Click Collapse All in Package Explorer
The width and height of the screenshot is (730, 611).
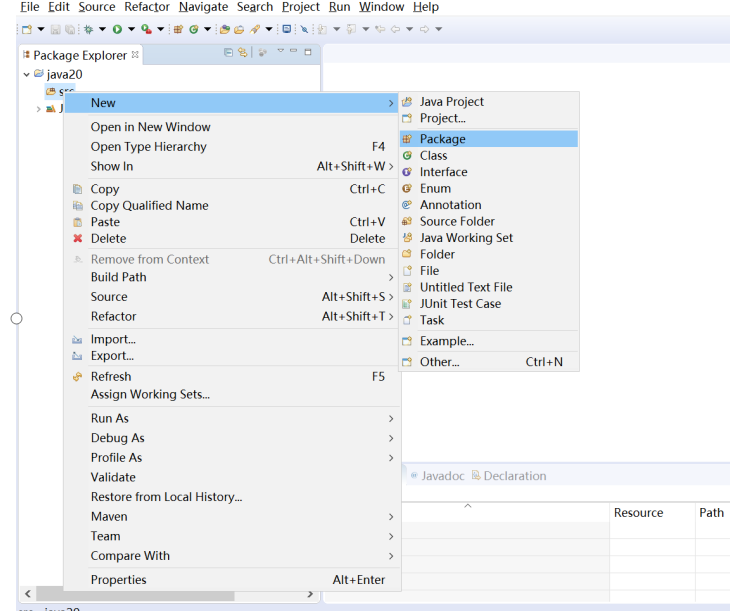(x=228, y=52)
